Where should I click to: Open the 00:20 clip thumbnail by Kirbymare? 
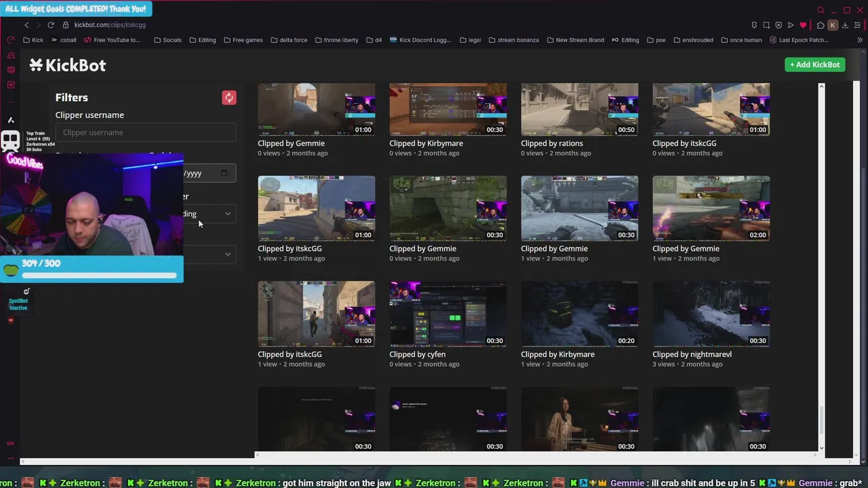579,314
